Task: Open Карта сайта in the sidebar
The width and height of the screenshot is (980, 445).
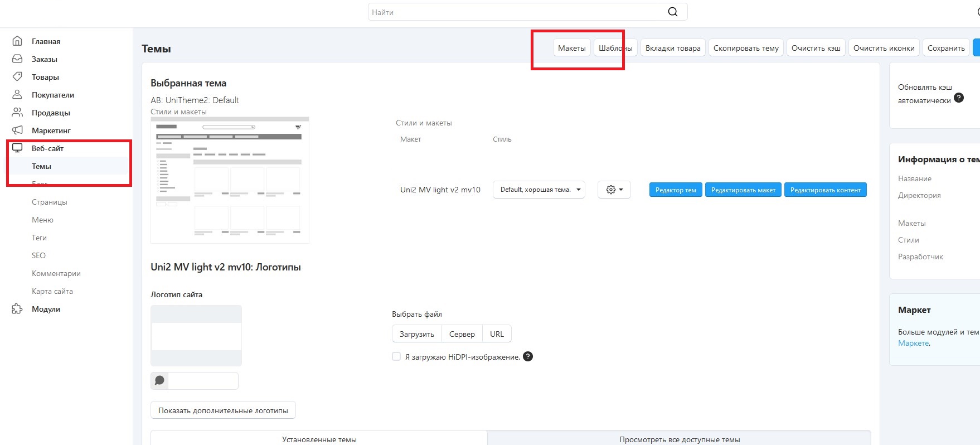Action: [52, 291]
